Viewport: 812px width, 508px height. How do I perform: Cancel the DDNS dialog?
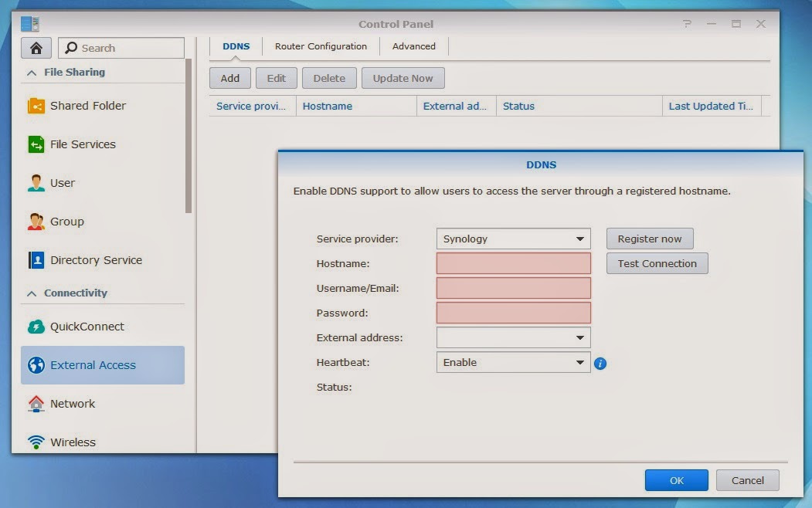(x=747, y=480)
